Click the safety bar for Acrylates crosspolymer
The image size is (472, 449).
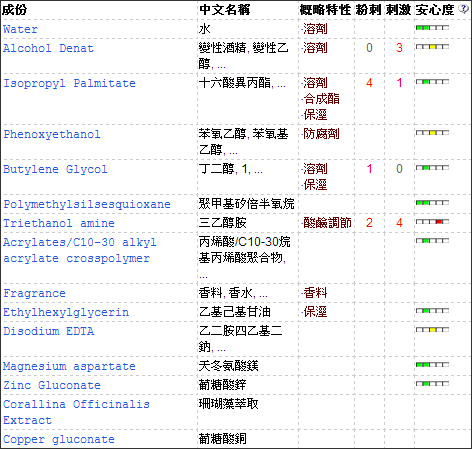pyautogui.click(x=432, y=241)
